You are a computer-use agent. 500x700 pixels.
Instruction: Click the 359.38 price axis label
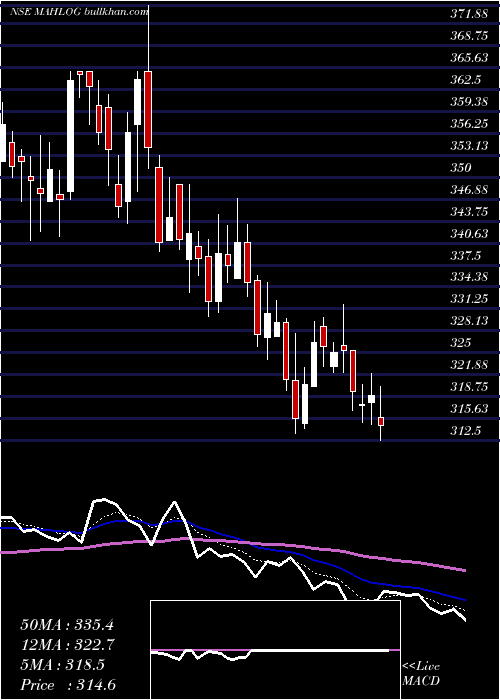[469, 102]
